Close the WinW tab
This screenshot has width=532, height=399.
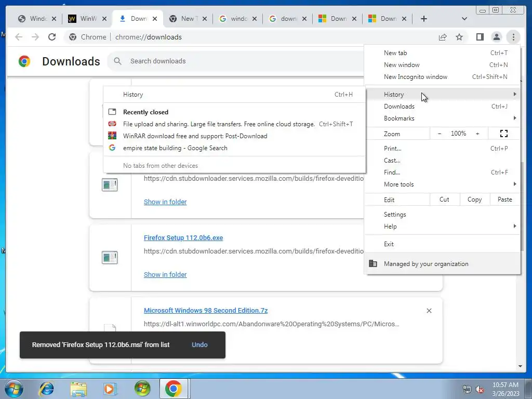click(104, 19)
